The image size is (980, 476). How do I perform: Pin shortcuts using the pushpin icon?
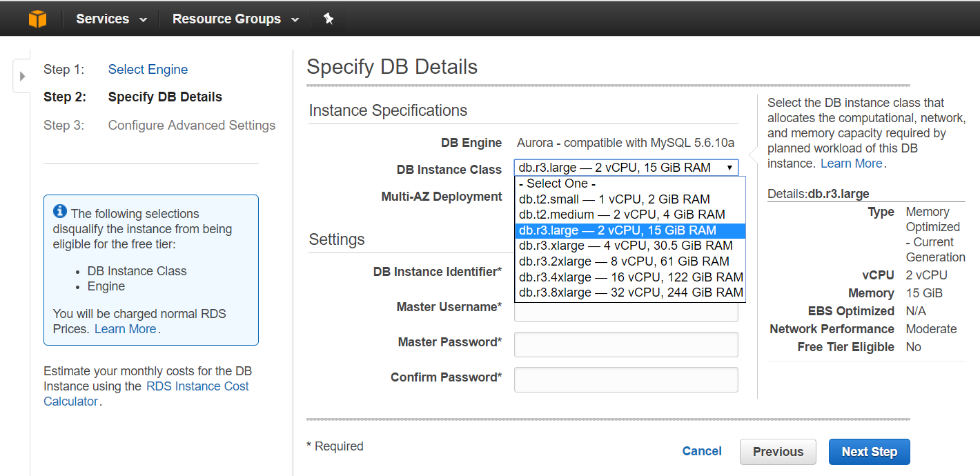(x=329, y=19)
